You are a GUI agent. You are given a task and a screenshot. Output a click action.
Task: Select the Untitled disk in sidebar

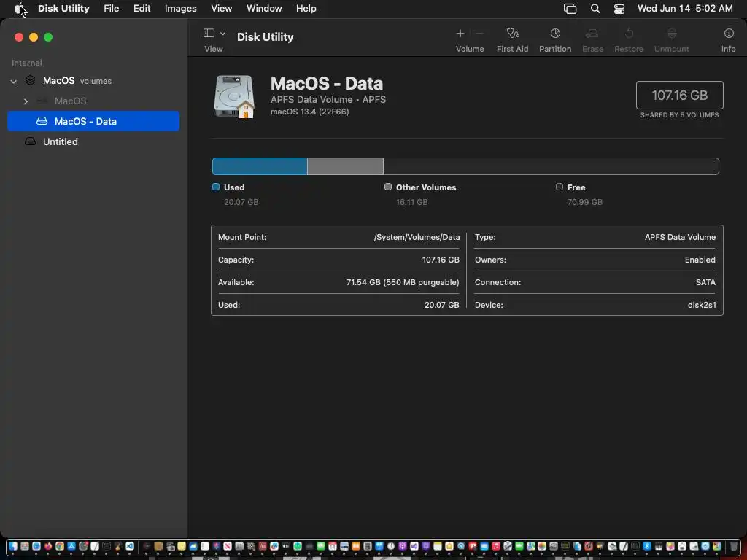[x=93, y=141]
